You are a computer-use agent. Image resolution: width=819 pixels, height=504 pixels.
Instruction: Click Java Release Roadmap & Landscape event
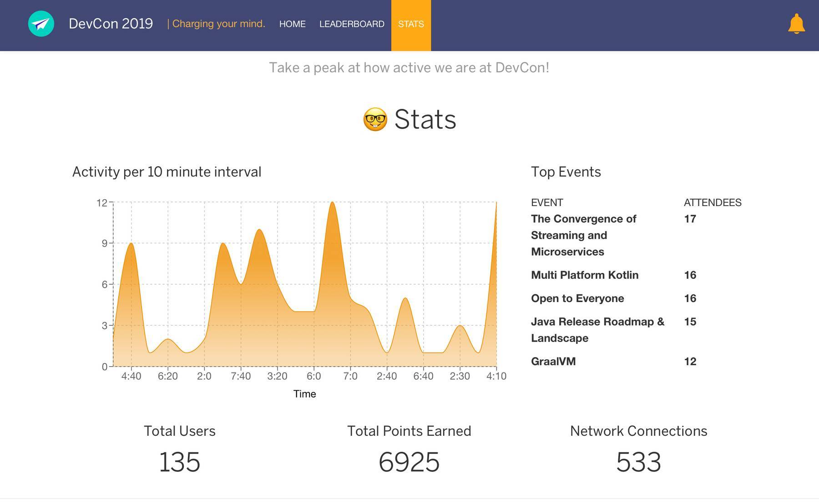(x=597, y=330)
